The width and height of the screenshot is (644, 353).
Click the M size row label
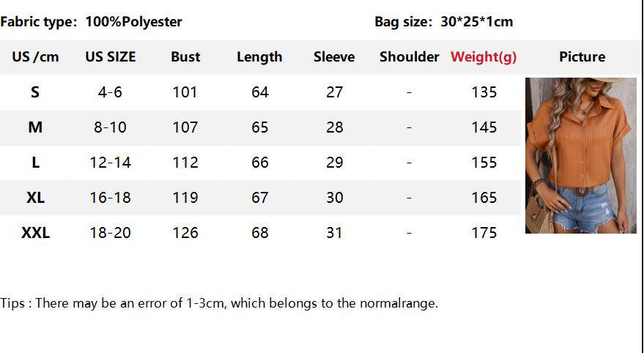pyautogui.click(x=35, y=127)
